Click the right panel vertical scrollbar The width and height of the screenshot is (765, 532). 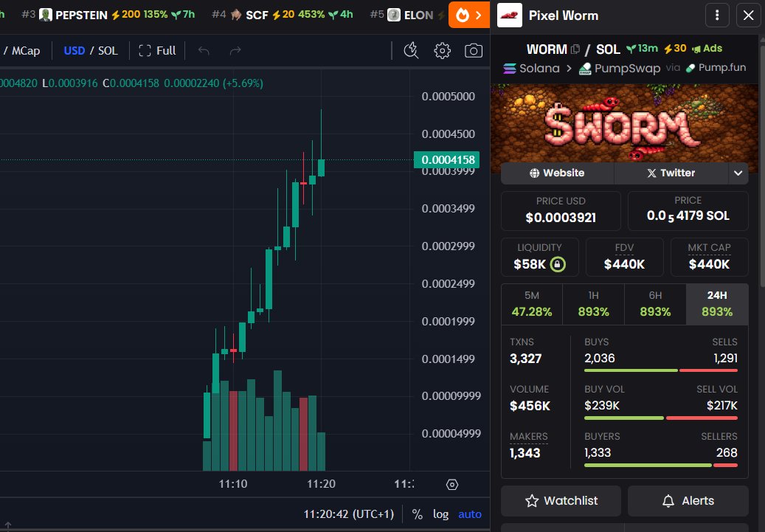coord(762,166)
